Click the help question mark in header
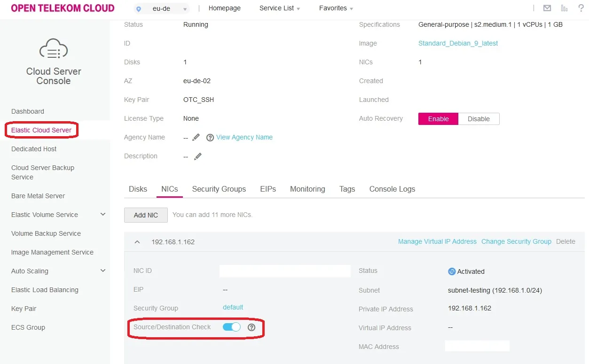Viewport: 589px width, 364px height. 581,8
